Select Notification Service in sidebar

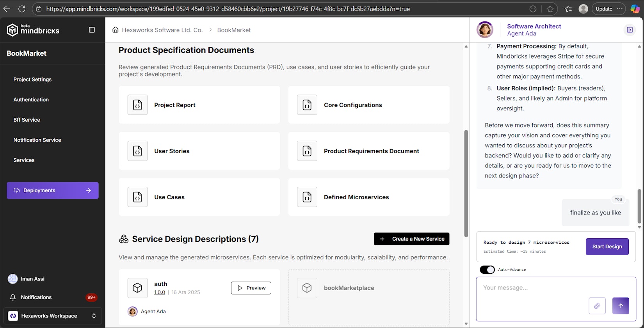click(x=37, y=140)
